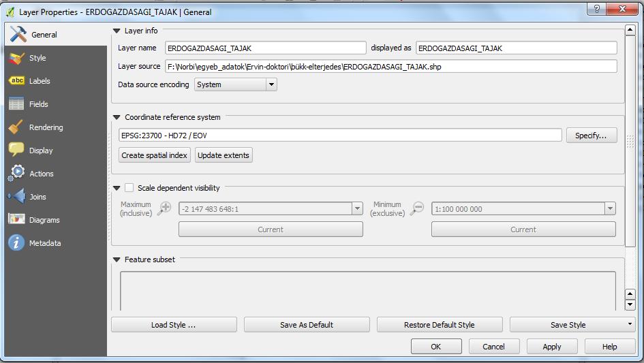Switch to the Rendering tab label
The height and width of the screenshot is (363, 644).
[46, 127]
